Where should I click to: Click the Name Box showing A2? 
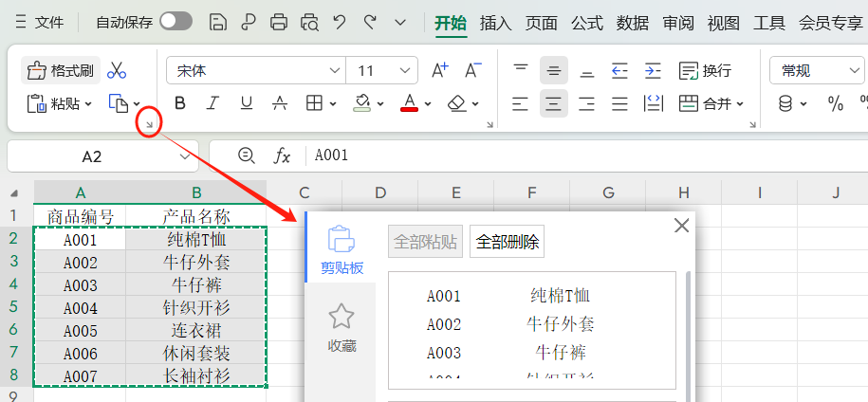[92, 156]
